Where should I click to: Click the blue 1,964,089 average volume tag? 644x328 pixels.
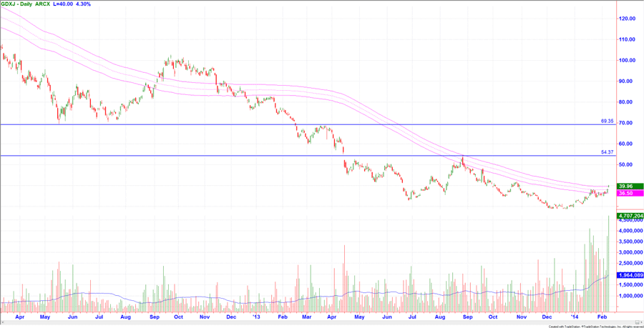click(x=630, y=275)
